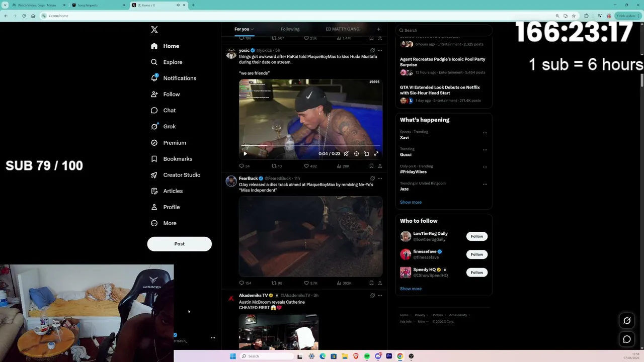Go to Home in the sidebar
644x362 pixels.
point(165,46)
